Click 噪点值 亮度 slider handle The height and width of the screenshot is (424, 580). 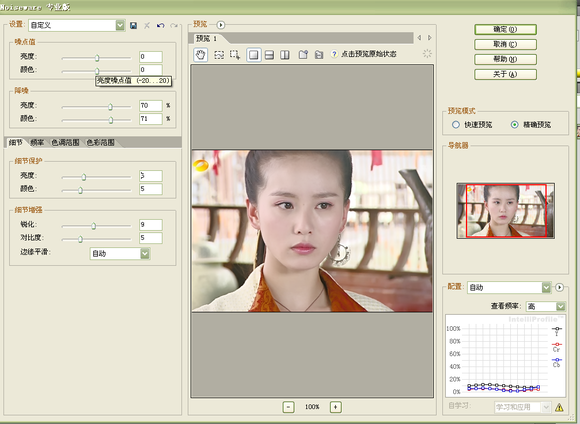point(97,58)
